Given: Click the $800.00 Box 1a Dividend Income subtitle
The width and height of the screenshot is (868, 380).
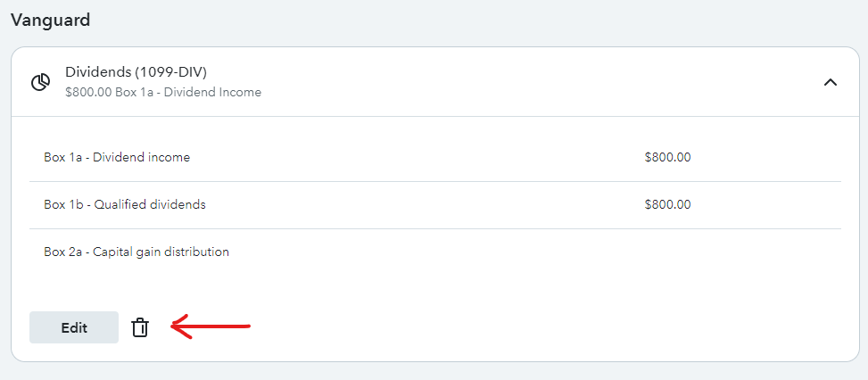Looking at the screenshot, I should pos(163,93).
